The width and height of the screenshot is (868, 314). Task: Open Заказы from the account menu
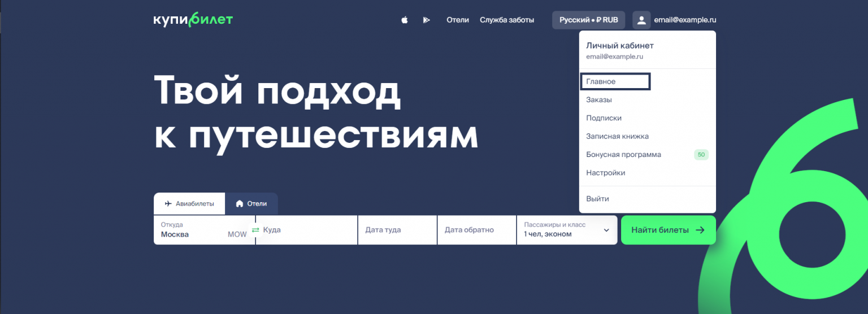599,100
